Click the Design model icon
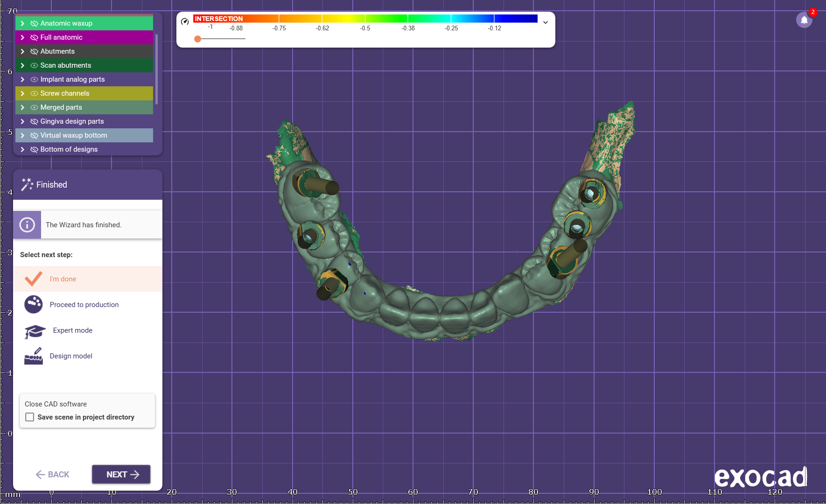Image resolution: width=826 pixels, height=504 pixels. pyautogui.click(x=34, y=356)
